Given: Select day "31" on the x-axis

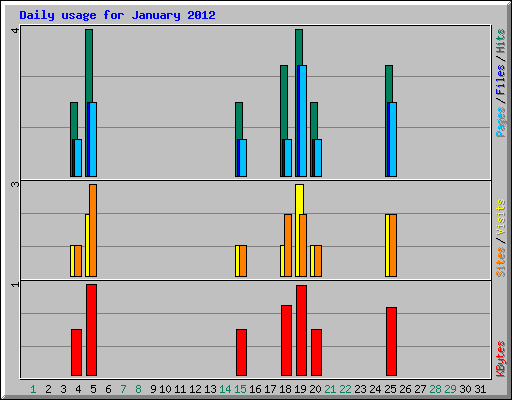Looking at the screenshot, I should click(480, 389).
